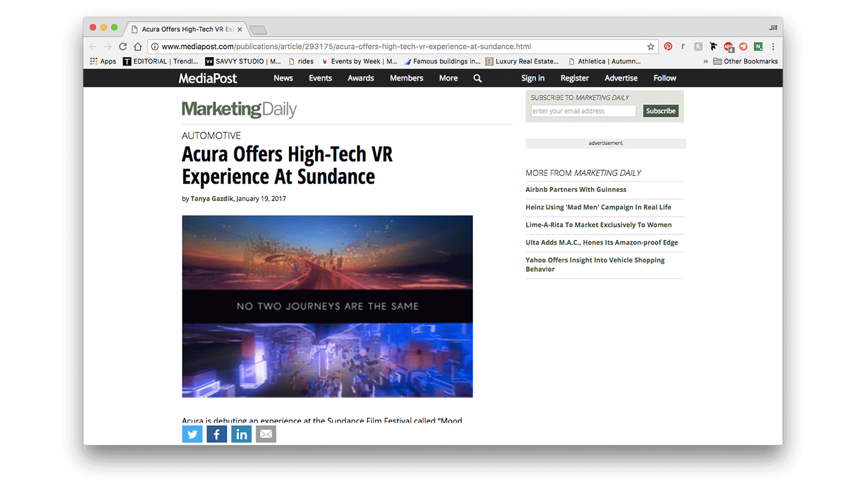868x488 pixels.
Task: Open Athletica Autumn bookmark
Action: (x=604, y=62)
